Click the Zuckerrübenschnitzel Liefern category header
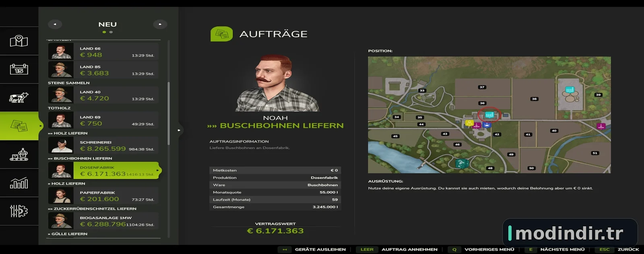This screenshot has width=644, height=254. (92, 209)
